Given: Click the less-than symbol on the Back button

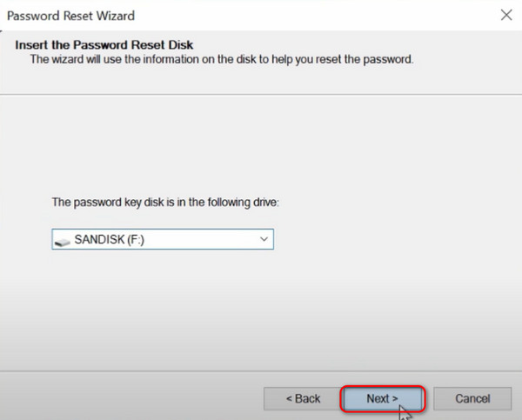Looking at the screenshot, I should 289,399.
